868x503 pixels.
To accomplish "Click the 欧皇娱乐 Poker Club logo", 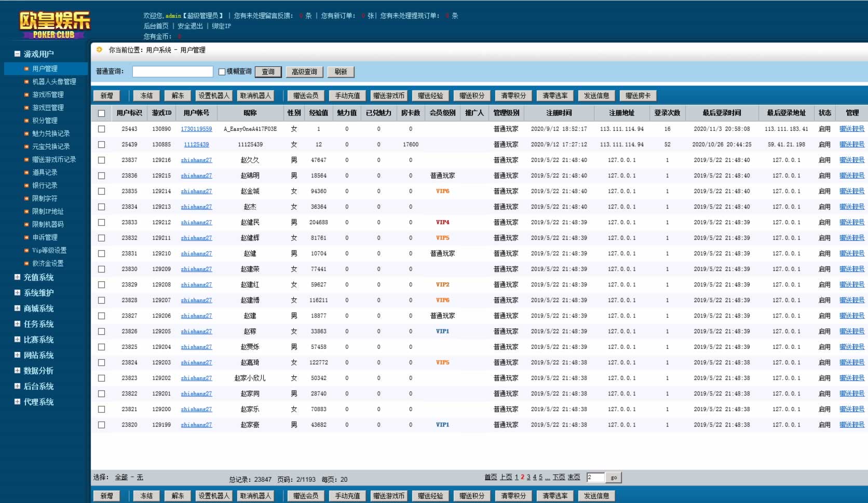I will pyautogui.click(x=54, y=24).
